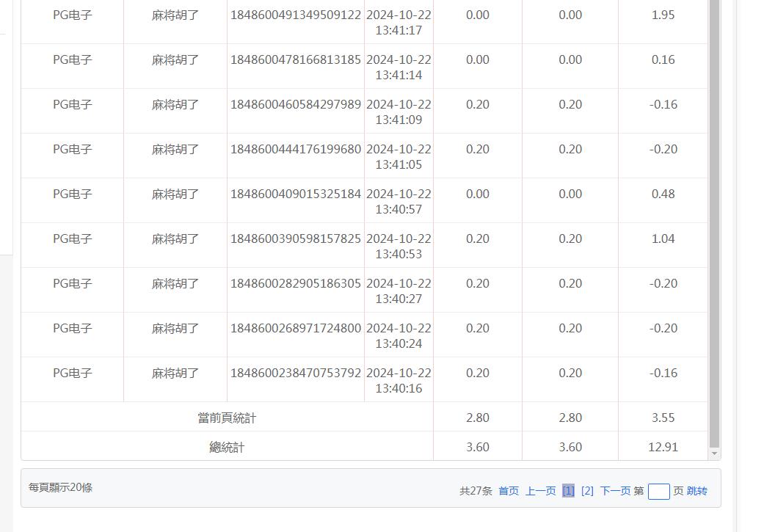This screenshot has width=764, height=532.
Task: Select the profit value 1.95
Action: tap(662, 15)
